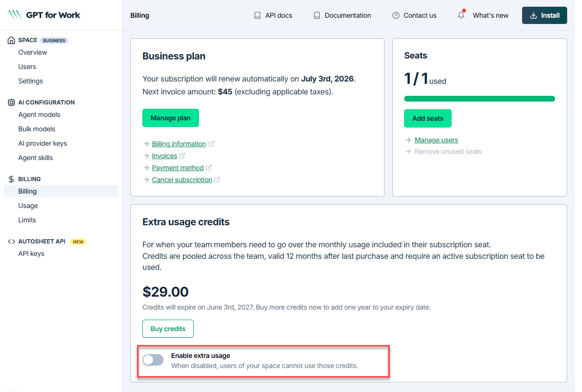This screenshot has width=582, height=392.
Task: Click the BUSINESS badge next to Space
Action: coord(54,40)
